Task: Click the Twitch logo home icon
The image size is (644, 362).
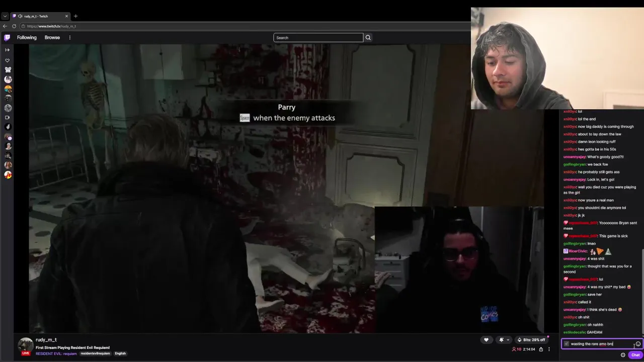Action: click(7, 37)
